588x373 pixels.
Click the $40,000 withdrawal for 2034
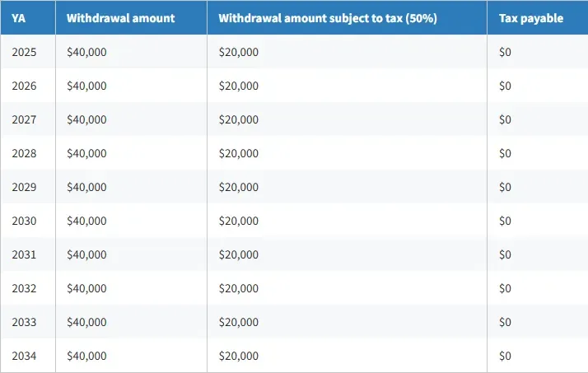(x=86, y=356)
